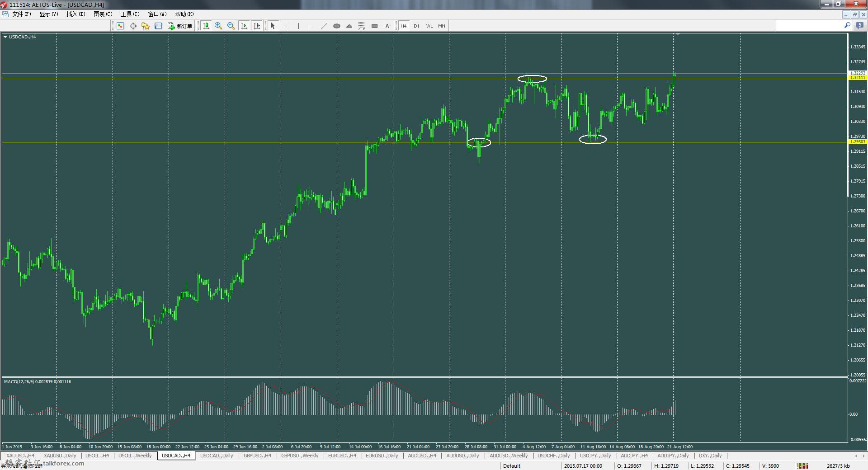Switch to EURUSD.,Daily chart tab
The width and height of the screenshot is (868, 470).
tap(382, 456)
